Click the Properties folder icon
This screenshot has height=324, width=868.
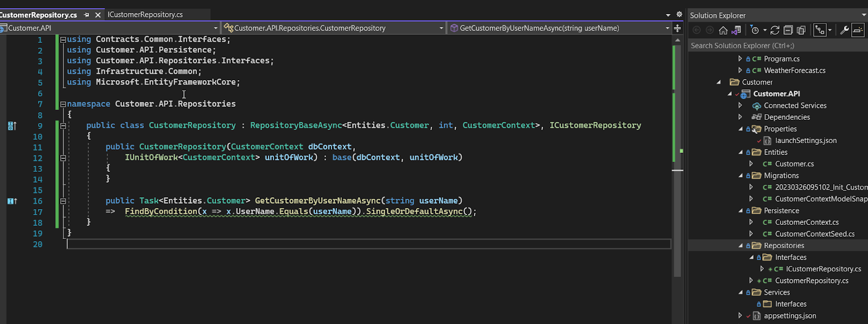pos(756,129)
